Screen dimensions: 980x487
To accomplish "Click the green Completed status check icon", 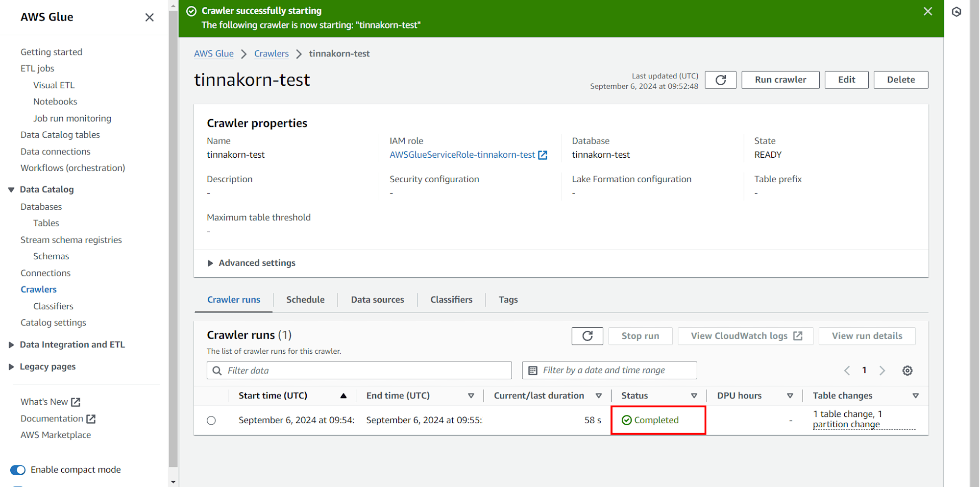I will (626, 420).
